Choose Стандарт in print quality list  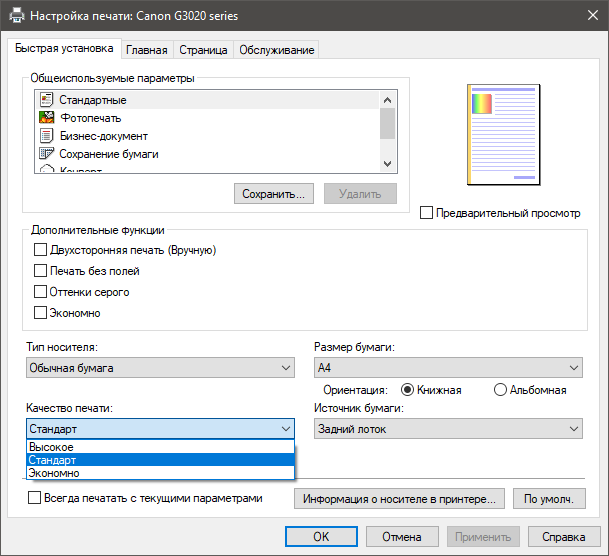point(160,460)
